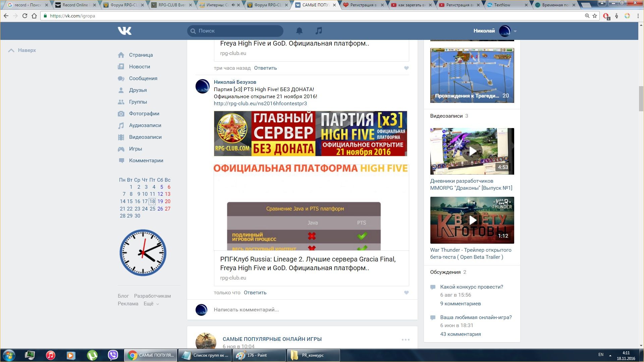Open the uTorrent taskbar icon

click(92, 355)
